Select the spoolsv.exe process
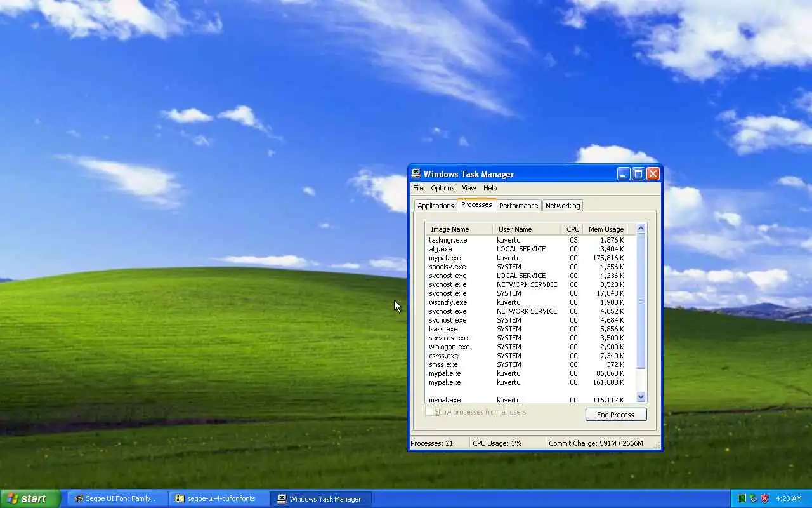The height and width of the screenshot is (508, 812). (530, 267)
